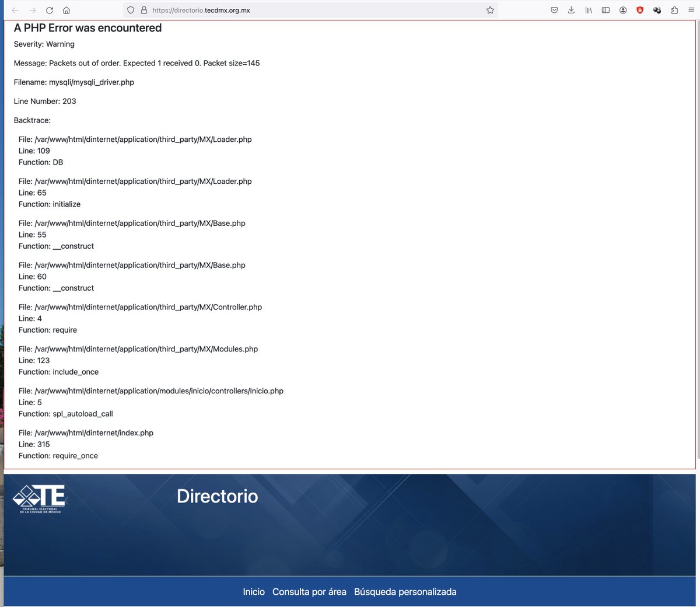The image size is (700, 607).
Task: Click 'Line Number: 203' text
Action: coord(45,102)
